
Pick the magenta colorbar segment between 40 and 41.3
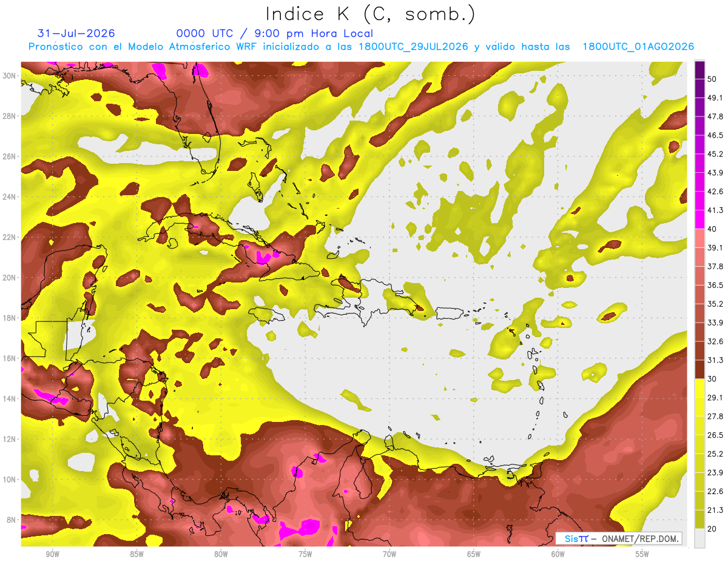pos(699,219)
